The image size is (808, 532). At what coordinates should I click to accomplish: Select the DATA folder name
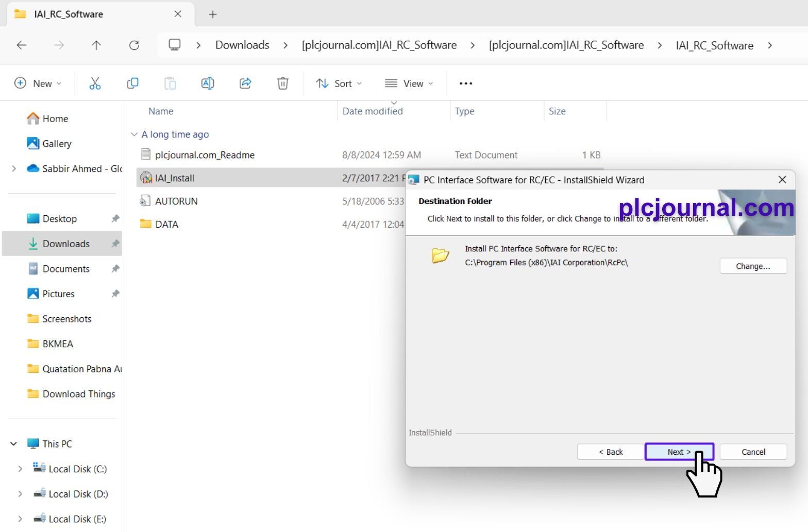click(166, 225)
